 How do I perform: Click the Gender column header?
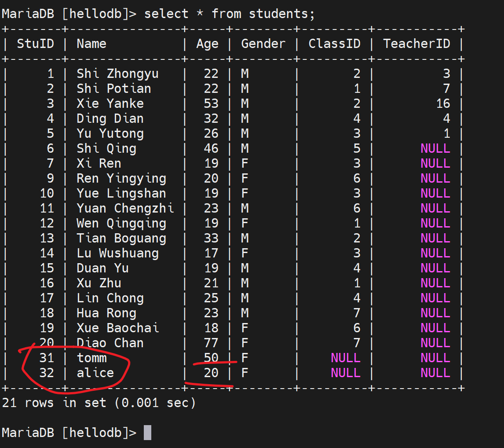[263, 44]
